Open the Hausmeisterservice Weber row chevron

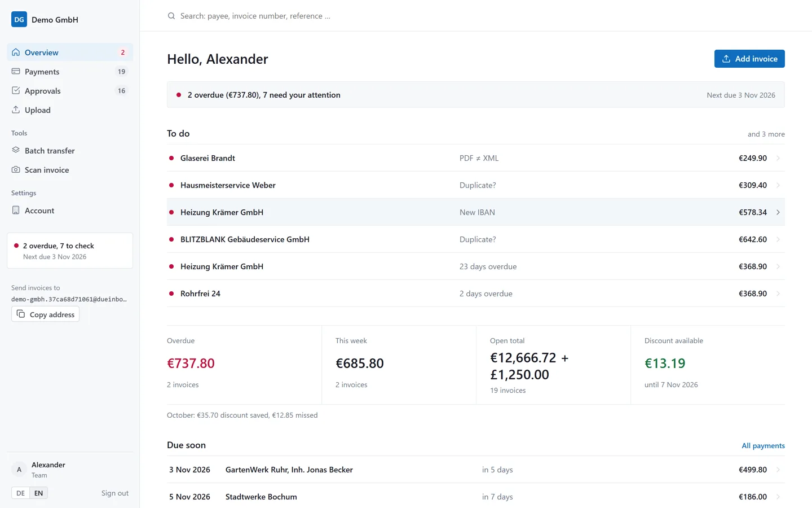[x=778, y=185]
